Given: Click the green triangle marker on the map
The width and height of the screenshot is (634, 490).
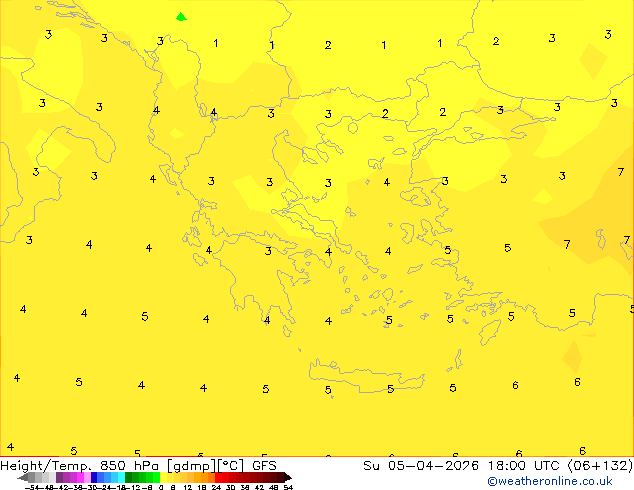Looking at the screenshot, I should (181, 17).
